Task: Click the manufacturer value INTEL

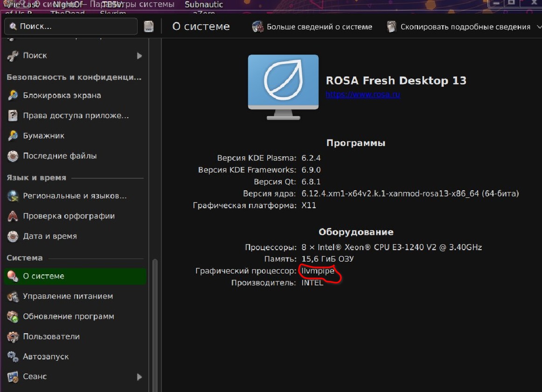Action: pyautogui.click(x=313, y=283)
